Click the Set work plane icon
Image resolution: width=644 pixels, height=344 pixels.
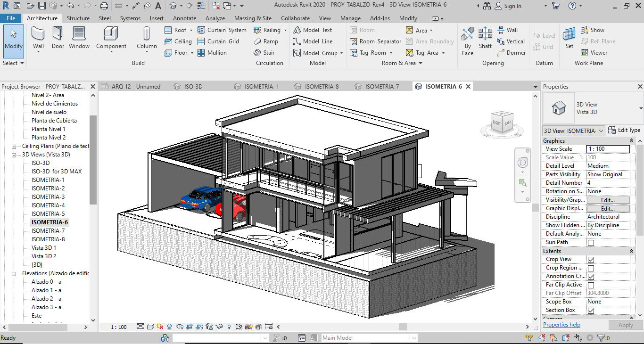(570, 38)
